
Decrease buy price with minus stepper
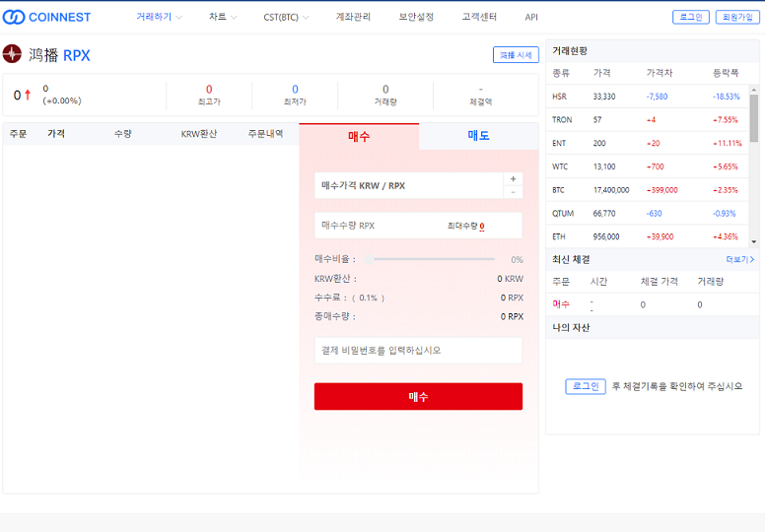pos(513,192)
